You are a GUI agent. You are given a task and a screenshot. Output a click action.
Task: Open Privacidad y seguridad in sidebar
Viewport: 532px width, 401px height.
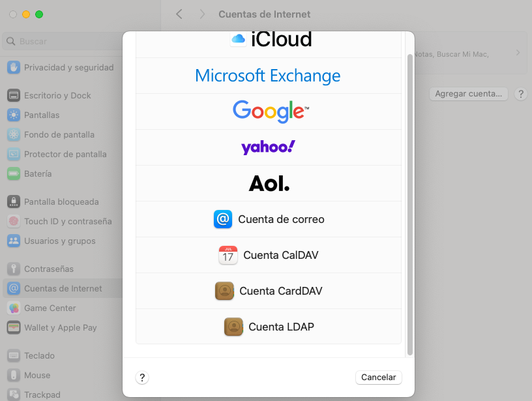pos(68,67)
